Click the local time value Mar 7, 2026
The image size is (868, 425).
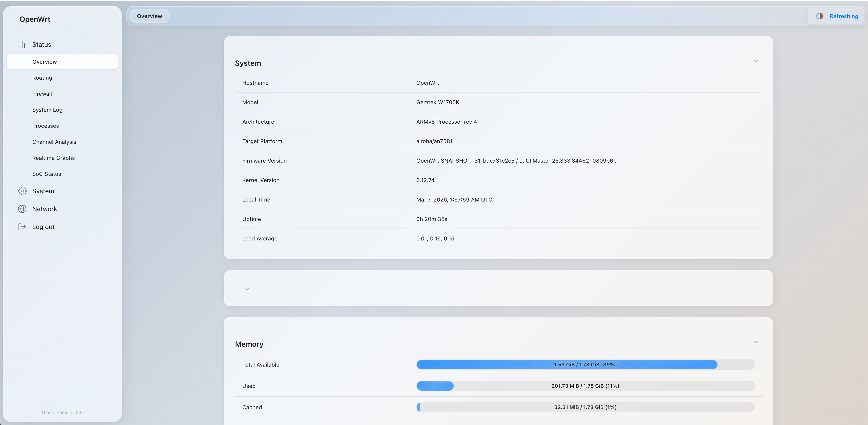click(454, 199)
